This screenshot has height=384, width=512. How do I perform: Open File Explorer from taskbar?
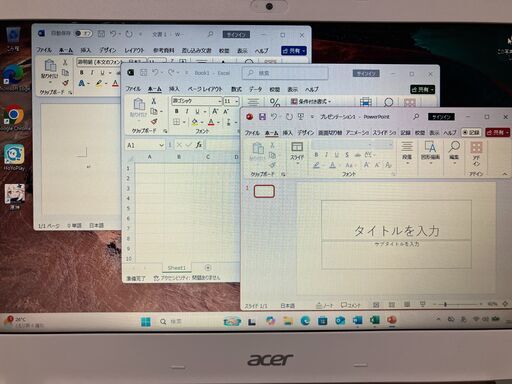[x=288, y=321]
